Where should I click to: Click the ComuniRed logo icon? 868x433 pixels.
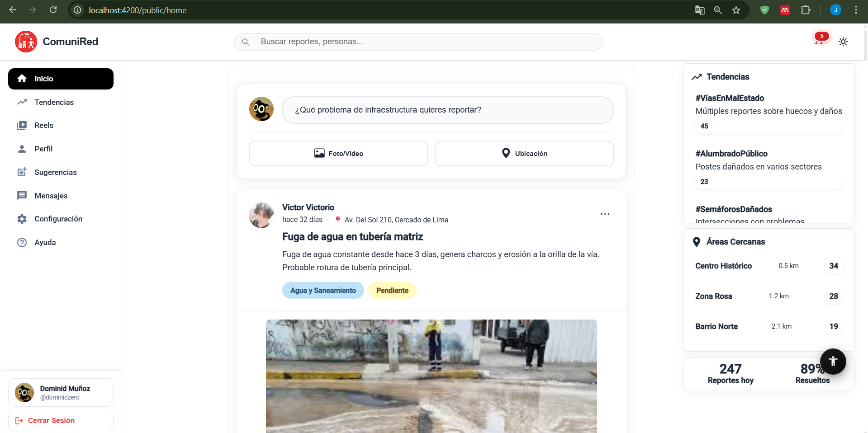[x=26, y=42]
